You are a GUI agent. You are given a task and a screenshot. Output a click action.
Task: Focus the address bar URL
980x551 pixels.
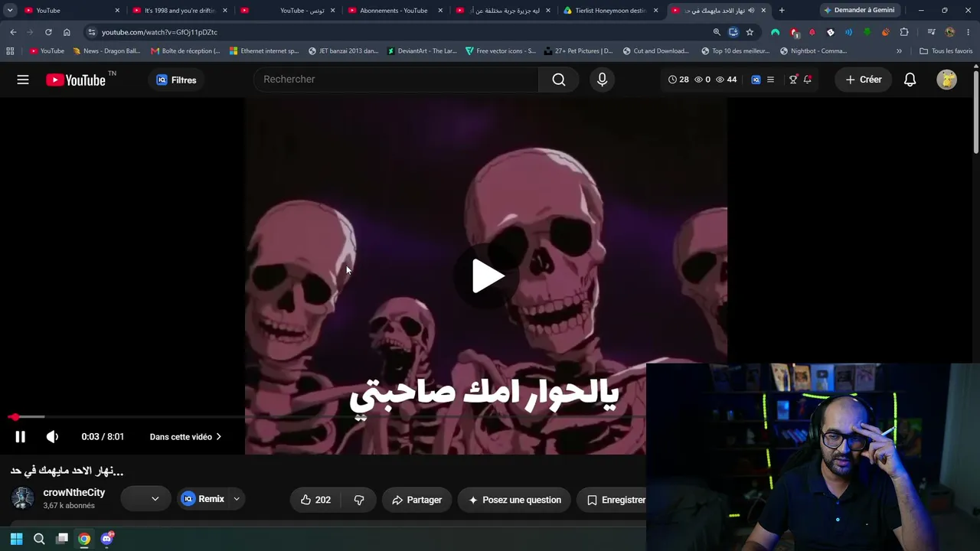tap(159, 32)
